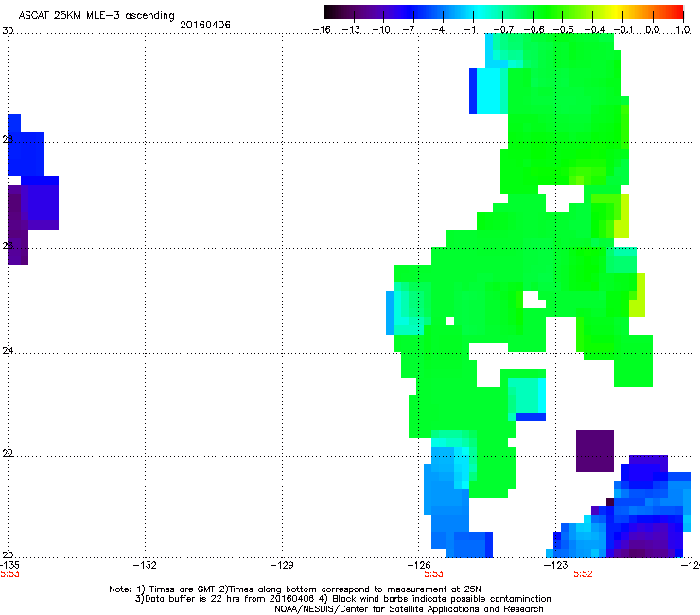Click latitude label 30 on left axis

(x=8, y=31)
